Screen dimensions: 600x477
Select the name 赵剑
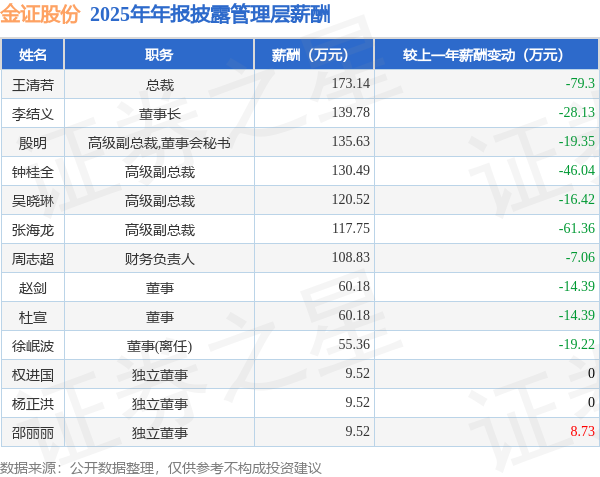coord(33,288)
